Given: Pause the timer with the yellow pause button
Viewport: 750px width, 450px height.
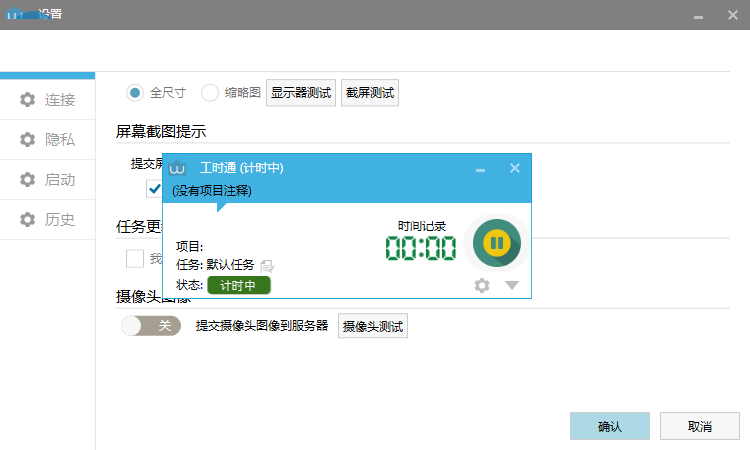Looking at the screenshot, I should click(x=496, y=243).
